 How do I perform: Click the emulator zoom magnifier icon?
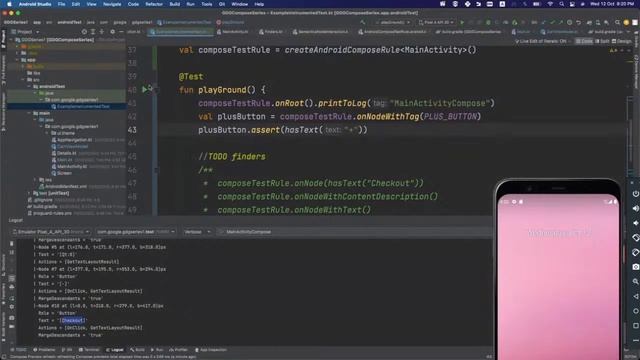636,282
